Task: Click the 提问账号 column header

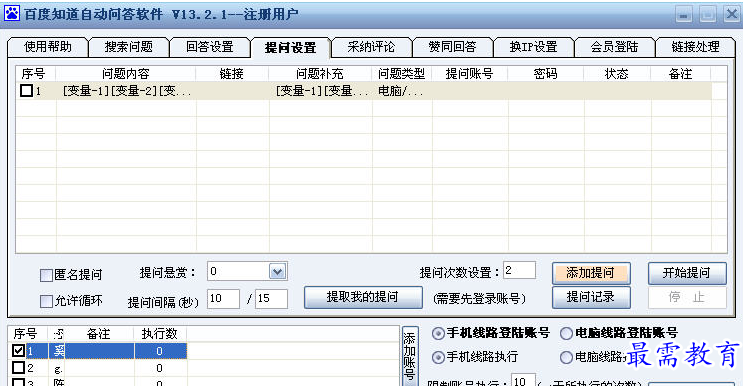Action: (469, 74)
